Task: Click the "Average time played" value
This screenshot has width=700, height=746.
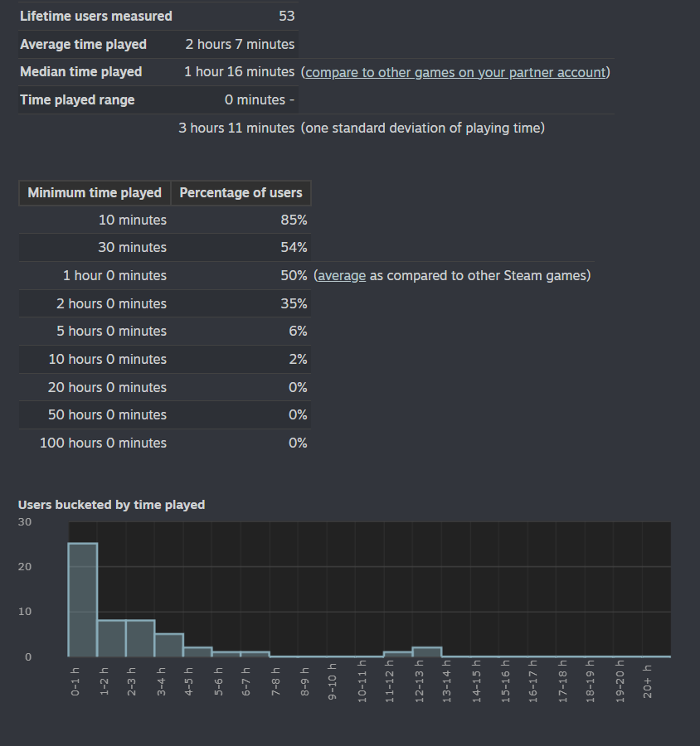Action: 240,45
